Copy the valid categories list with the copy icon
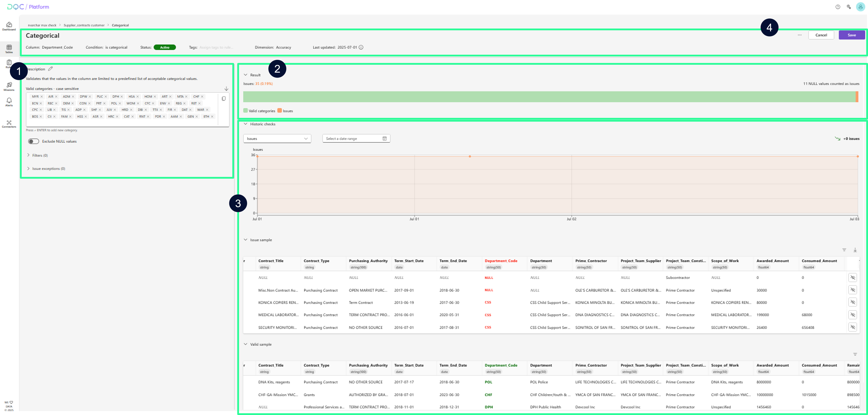 [223, 99]
